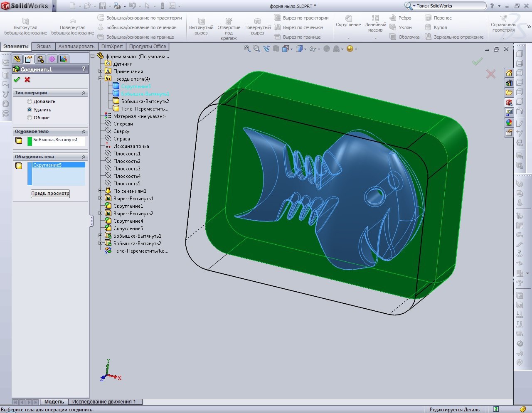
Task: Open the ConfigurationManager tab icon
Action: (x=40, y=59)
